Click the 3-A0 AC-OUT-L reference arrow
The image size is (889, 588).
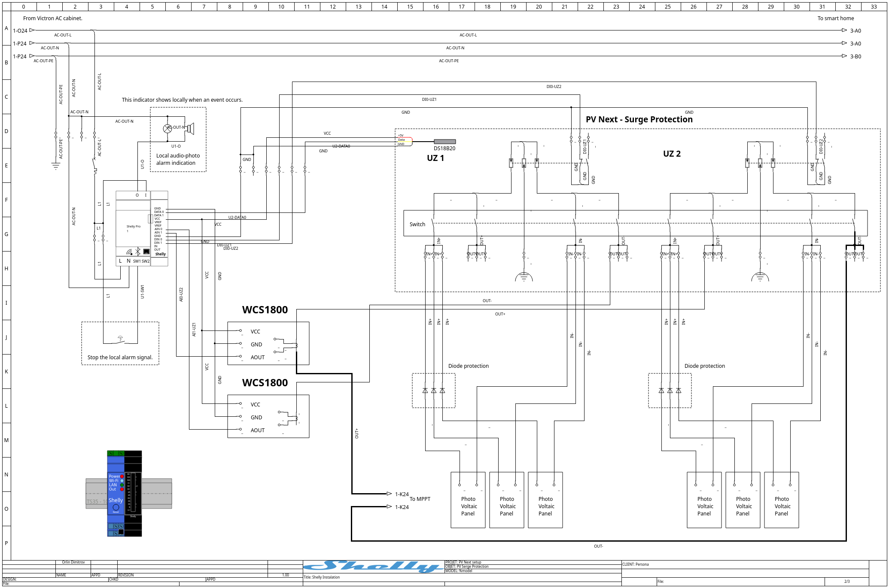(844, 30)
